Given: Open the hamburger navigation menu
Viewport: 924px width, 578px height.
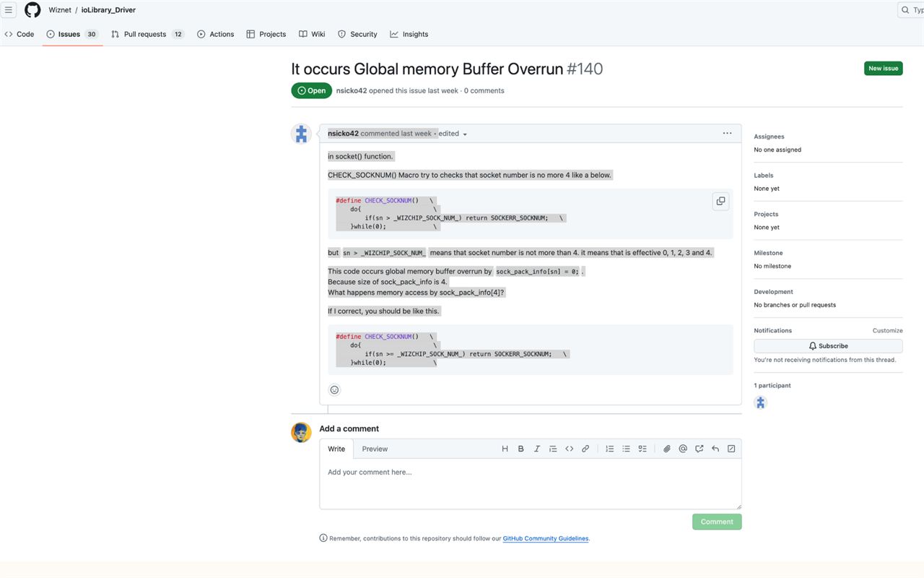Looking at the screenshot, I should 9,10.
